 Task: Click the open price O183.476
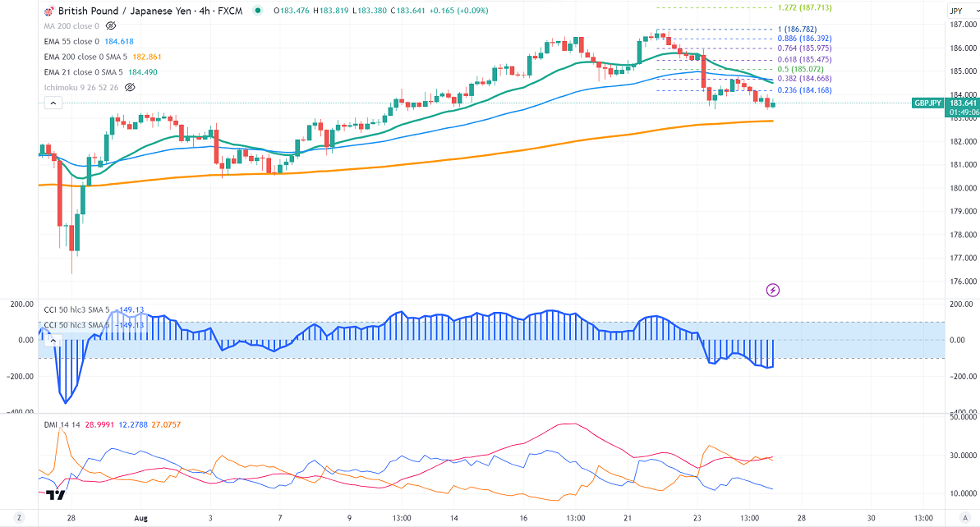pos(292,11)
